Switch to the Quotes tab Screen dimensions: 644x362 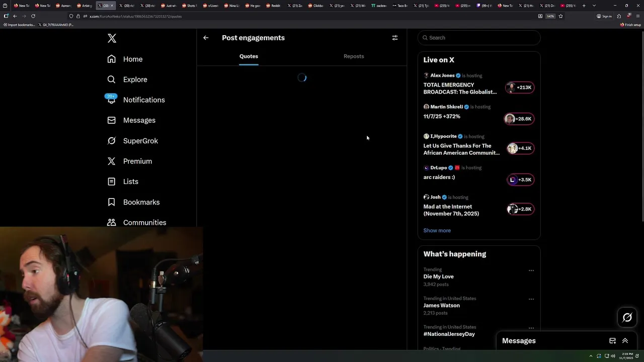pyautogui.click(x=249, y=56)
